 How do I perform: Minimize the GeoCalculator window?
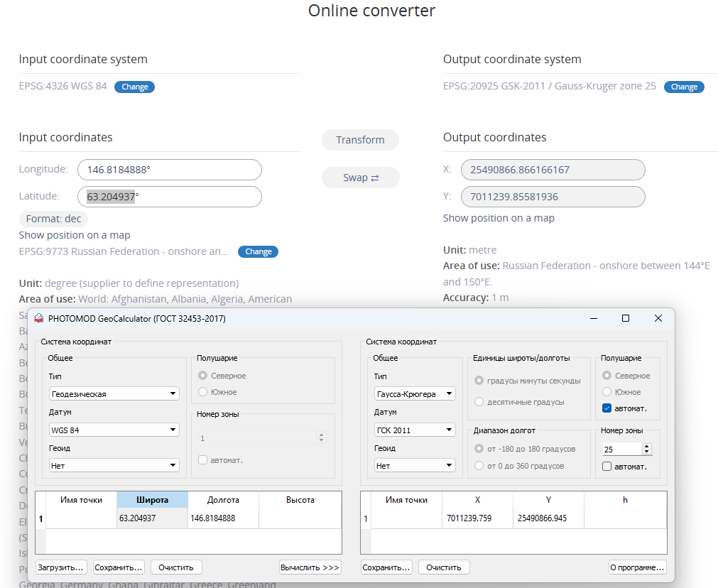click(x=592, y=318)
